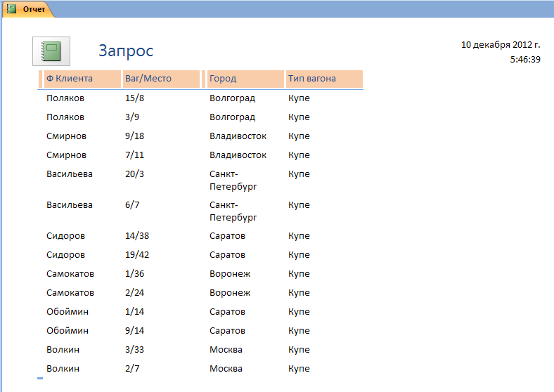Click the 1/14 seat value
The image size is (554, 392).
pyautogui.click(x=134, y=312)
